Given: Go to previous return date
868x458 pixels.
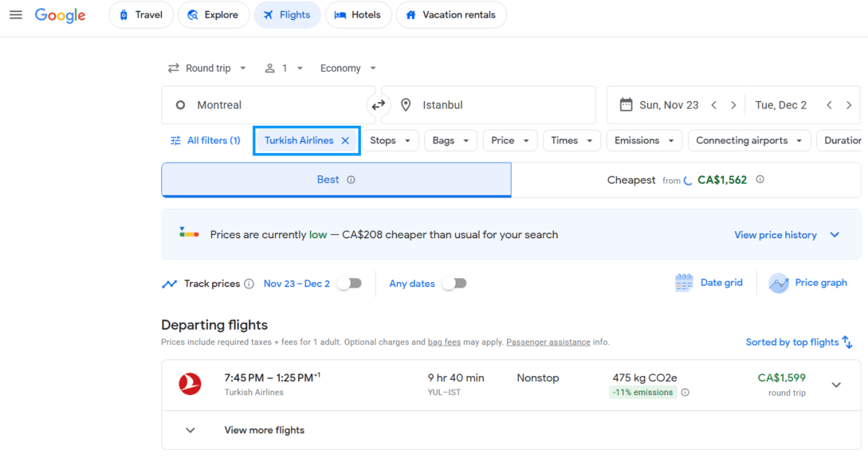Looking at the screenshot, I should (829, 105).
